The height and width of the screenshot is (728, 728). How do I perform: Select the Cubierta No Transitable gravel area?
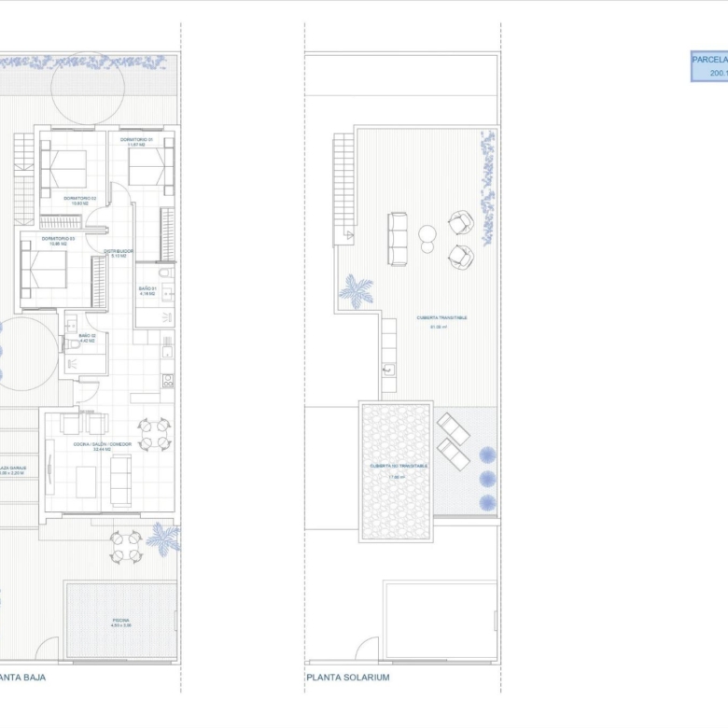click(x=397, y=471)
